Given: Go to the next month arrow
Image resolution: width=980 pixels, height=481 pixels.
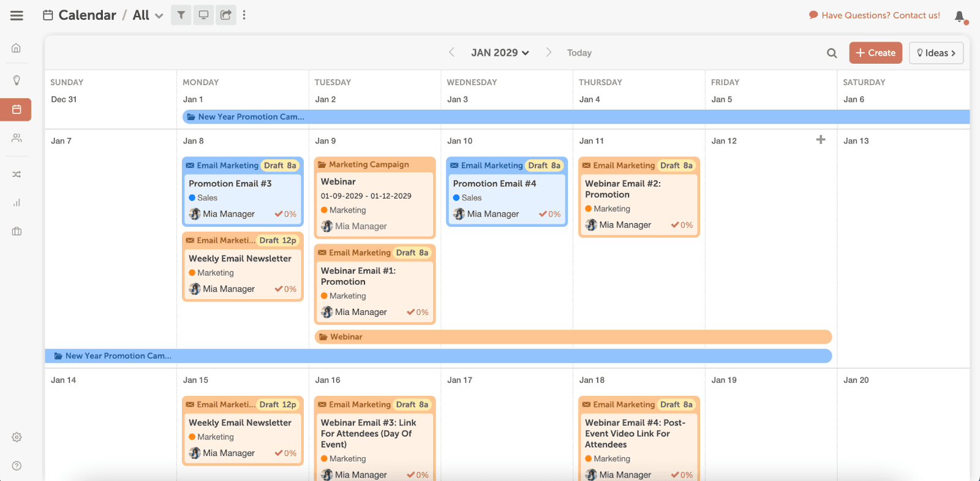Looking at the screenshot, I should 549,53.
